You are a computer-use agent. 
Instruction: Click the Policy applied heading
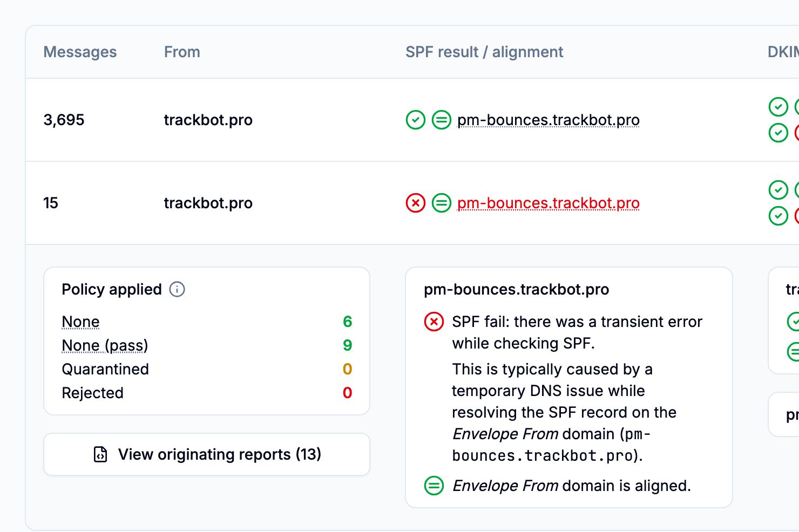(112, 289)
